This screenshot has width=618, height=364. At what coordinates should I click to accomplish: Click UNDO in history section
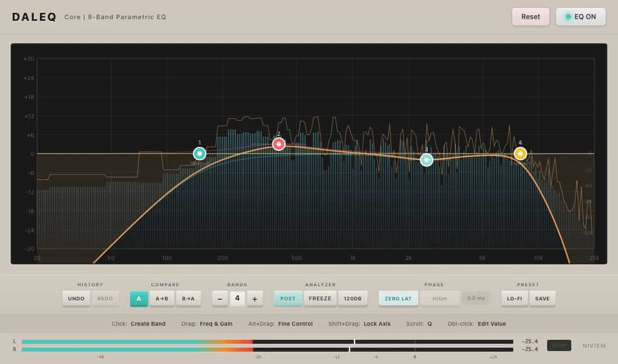[76, 299]
